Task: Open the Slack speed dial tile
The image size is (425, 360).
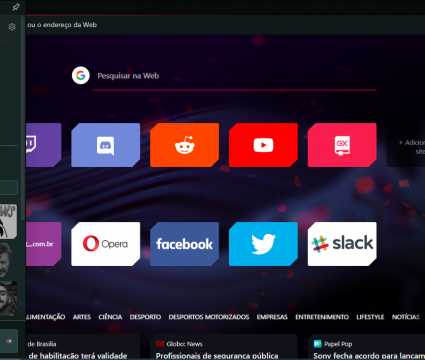Action: 342,244
